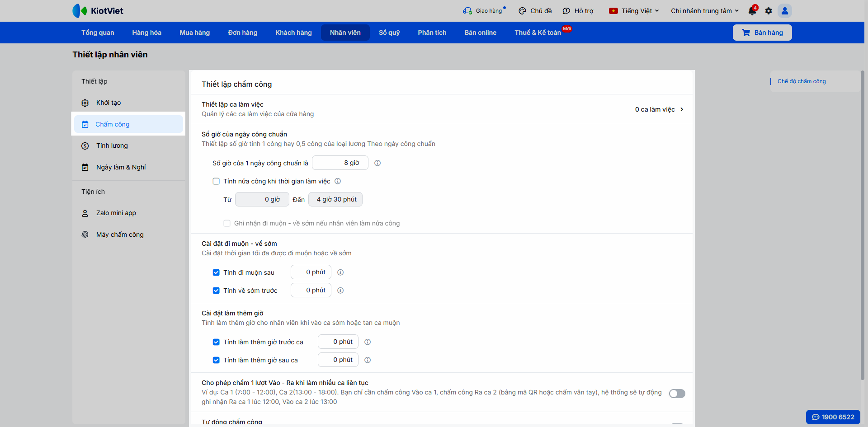The width and height of the screenshot is (868, 427).
Task: Uncheck Tính đi muộn sau
Action: point(216,272)
